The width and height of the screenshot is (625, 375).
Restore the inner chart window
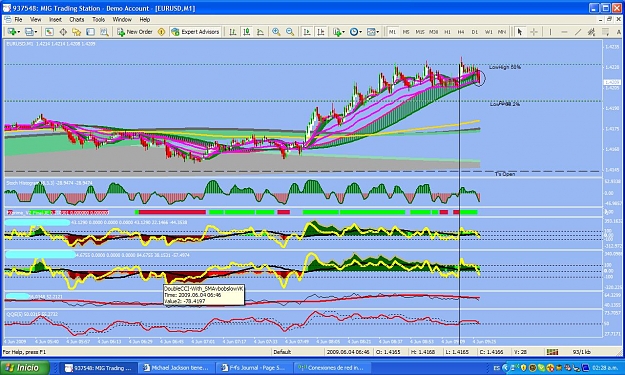(609, 19)
